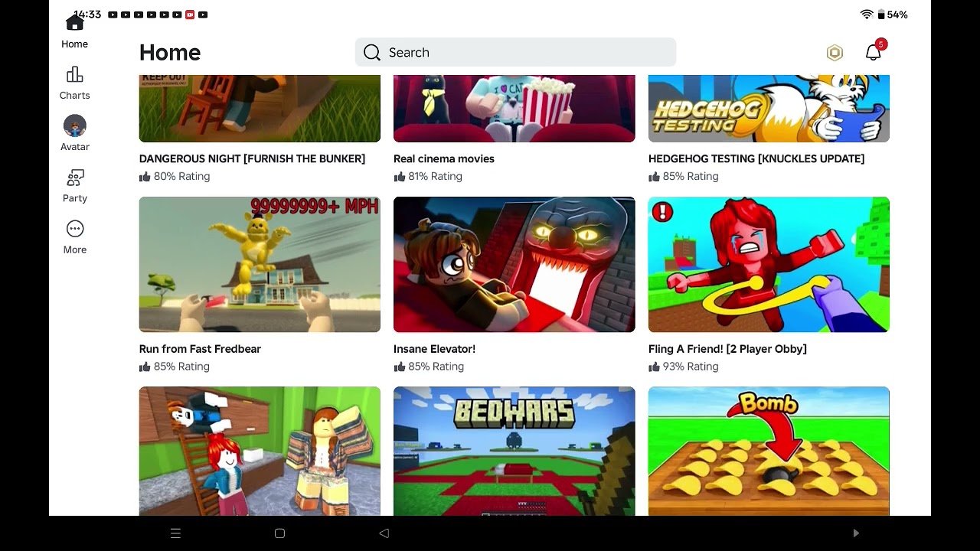Click the 93% Rating text
The height and width of the screenshot is (551, 980).
click(691, 367)
